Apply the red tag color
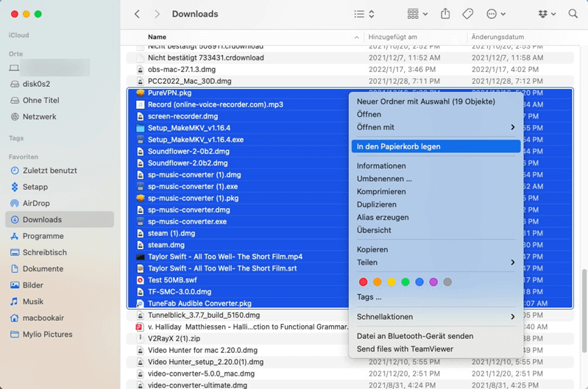Screen dimensions: 588x389 pyautogui.click(x=363, y=282)
